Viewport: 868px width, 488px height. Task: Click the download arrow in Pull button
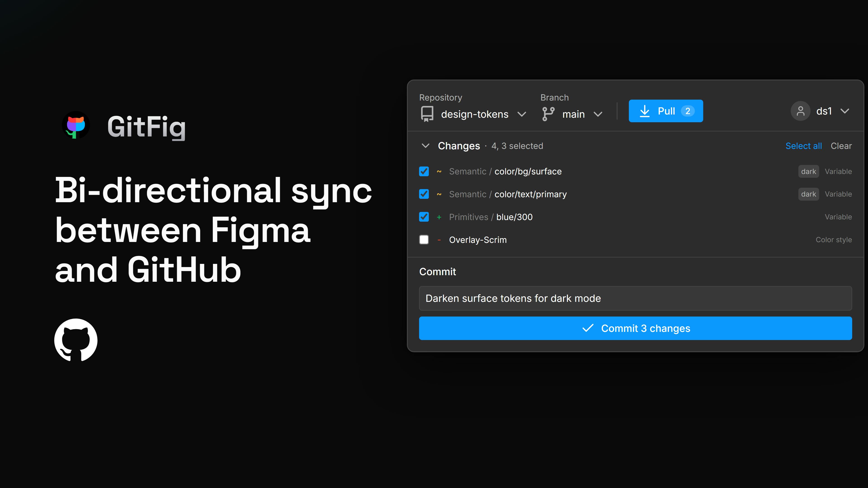(x=644, y=111)
